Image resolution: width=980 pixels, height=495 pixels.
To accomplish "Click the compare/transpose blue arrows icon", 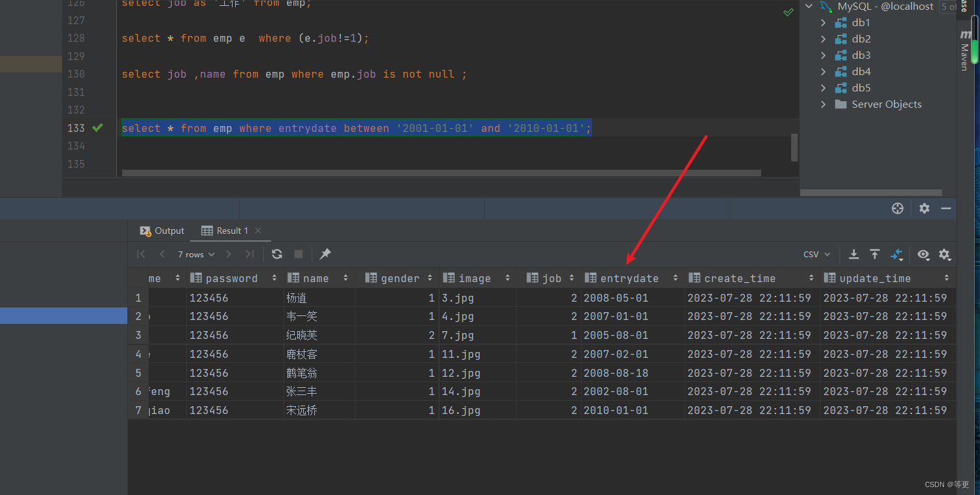I will point(896,254).
